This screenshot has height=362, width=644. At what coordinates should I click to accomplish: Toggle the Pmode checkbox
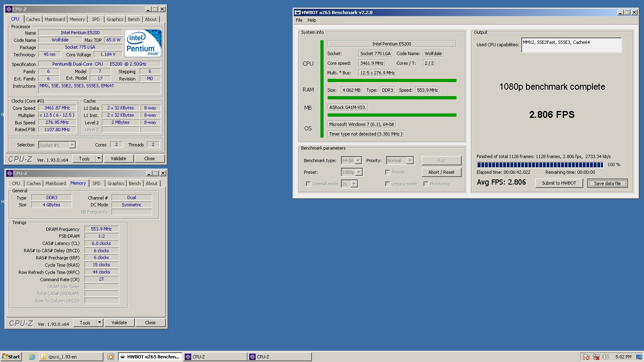pos(388,172)
